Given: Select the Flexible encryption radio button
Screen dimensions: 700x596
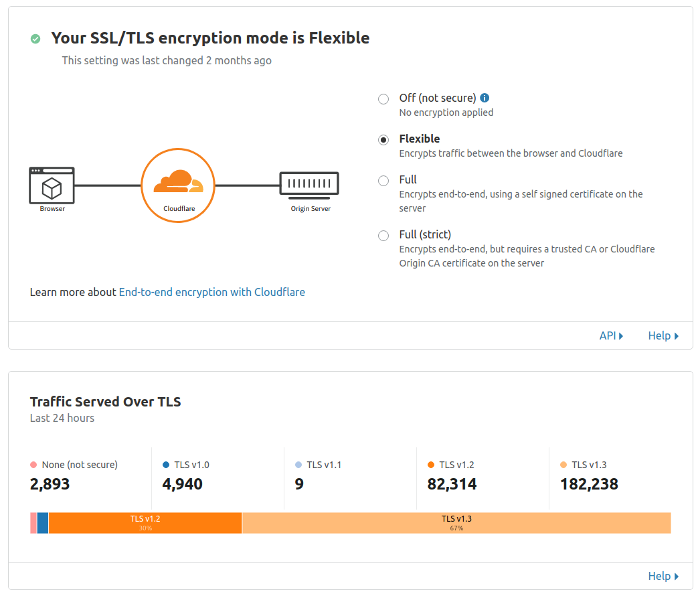Looking at the screenshot, I should point(383,140).
